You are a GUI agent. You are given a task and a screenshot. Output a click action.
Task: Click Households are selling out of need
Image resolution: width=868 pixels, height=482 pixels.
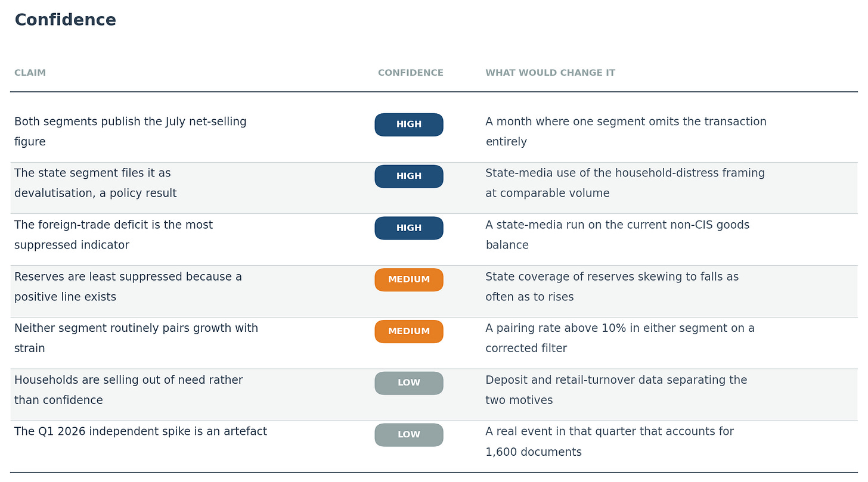click(129, 390)
